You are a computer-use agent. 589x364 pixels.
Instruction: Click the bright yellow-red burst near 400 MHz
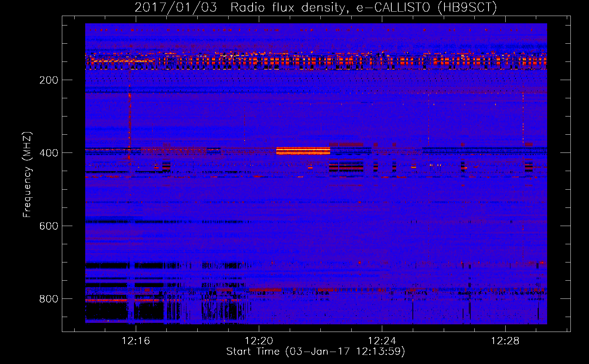(303, 151)
